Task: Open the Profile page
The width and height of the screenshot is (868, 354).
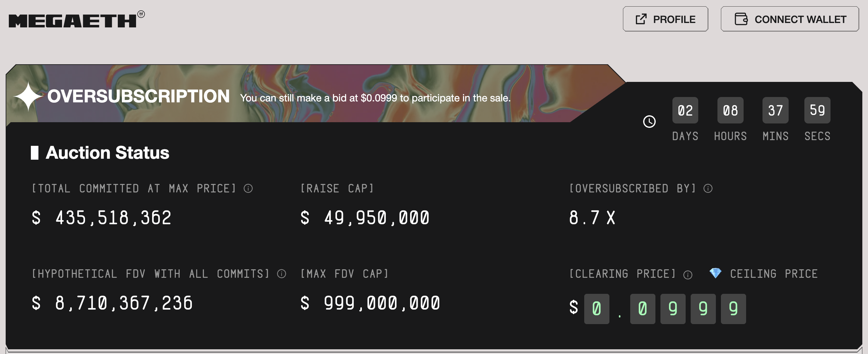Action: (x=665, y=19)
